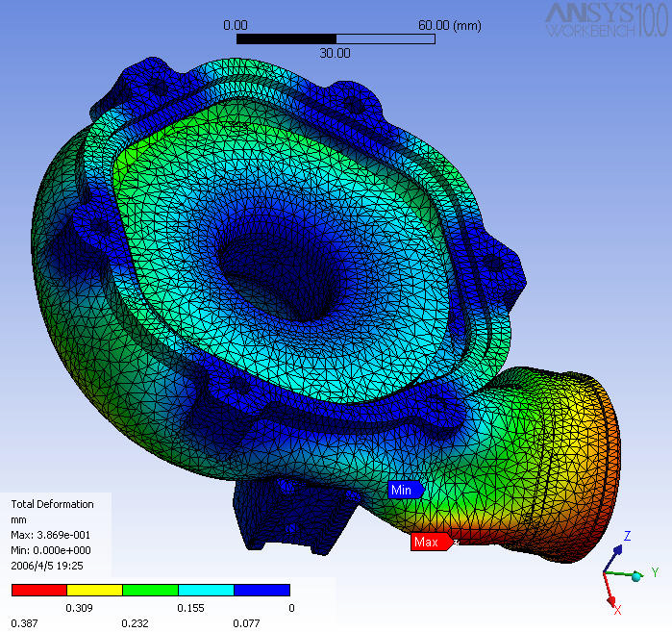
Task: Click the 0.387 legend value label
Action: click(24, 623)
